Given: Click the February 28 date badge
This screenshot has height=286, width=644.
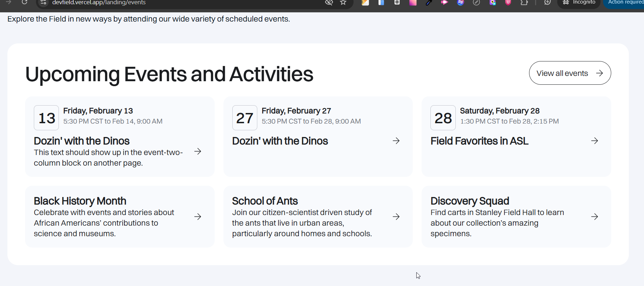Looking at the screenshot, I should pos(443,118).
